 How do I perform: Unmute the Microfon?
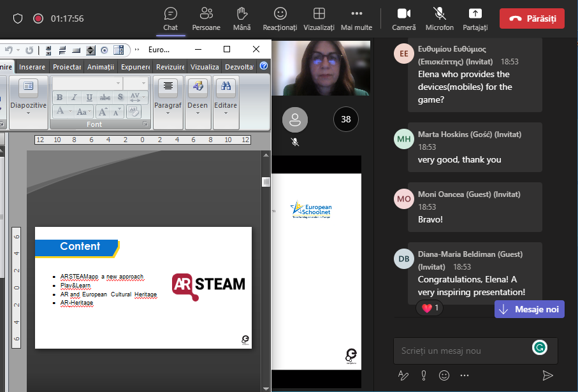439,18
